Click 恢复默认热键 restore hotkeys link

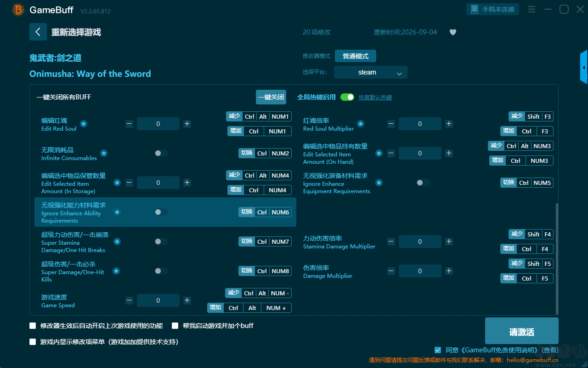tap(375, 98)
